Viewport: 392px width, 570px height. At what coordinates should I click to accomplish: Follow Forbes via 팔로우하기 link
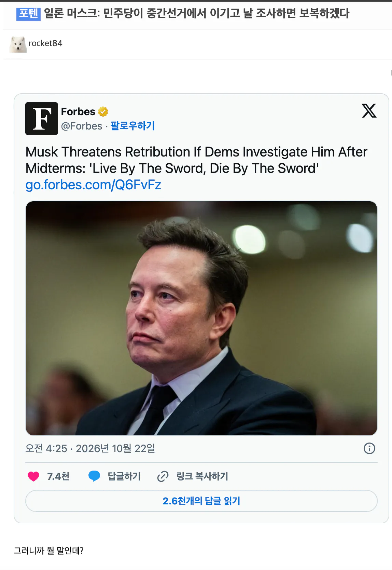133,126
